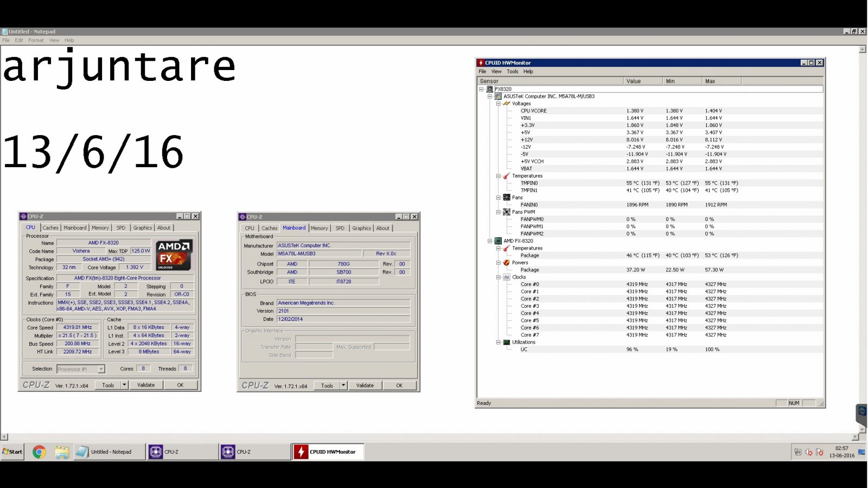868x488 pixels.
Task: Open HWMonitor Help menu
Action: [x=528, y=72]
